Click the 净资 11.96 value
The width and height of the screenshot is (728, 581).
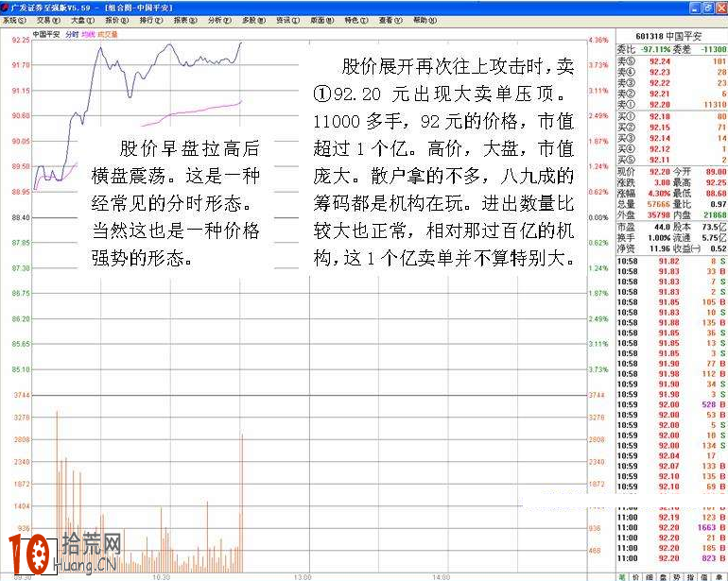660,248
